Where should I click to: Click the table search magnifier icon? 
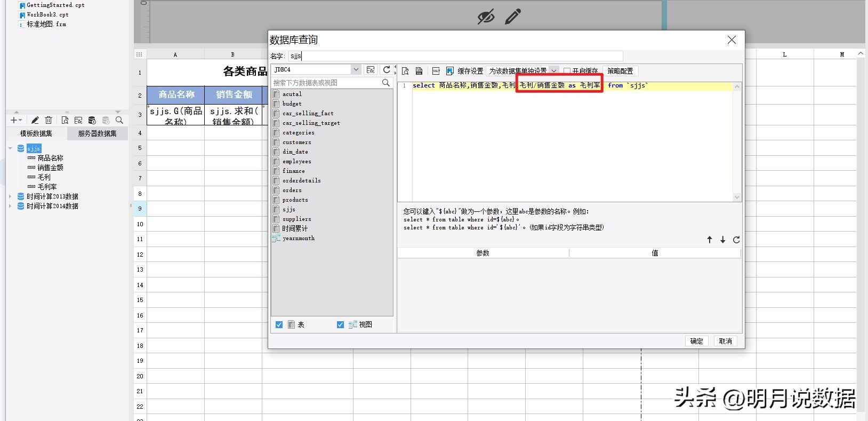click(386, 83)
